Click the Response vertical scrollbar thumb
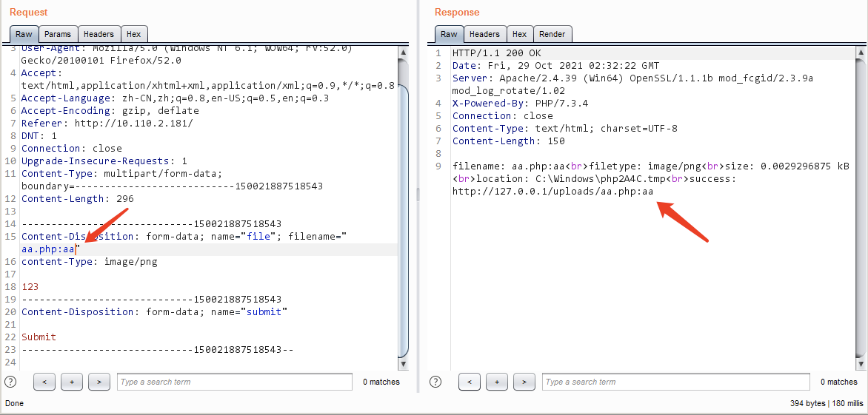The width and height of the screenshot is (868, 415). tap(860, 208)
